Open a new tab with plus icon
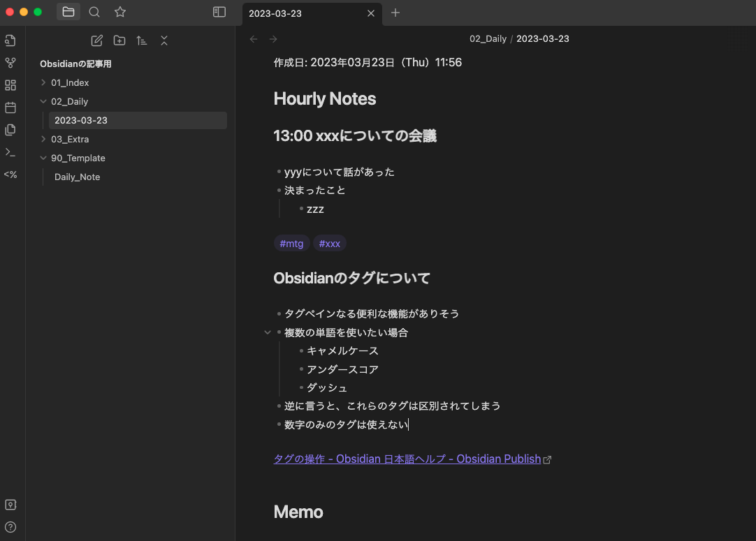This screenshot has width=756, height=541. pos(395,13)
